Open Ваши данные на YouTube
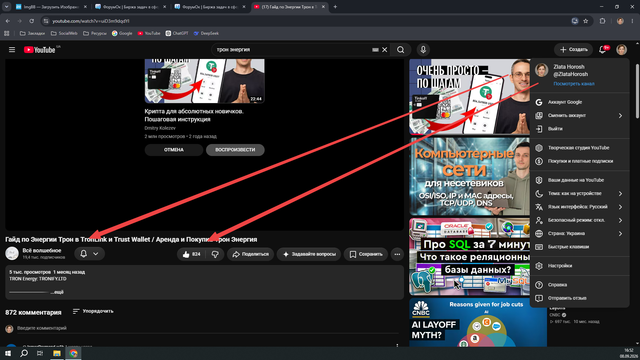Image resolution: width=640 pixels, height=360 pixels. click(x=579, y=180)
